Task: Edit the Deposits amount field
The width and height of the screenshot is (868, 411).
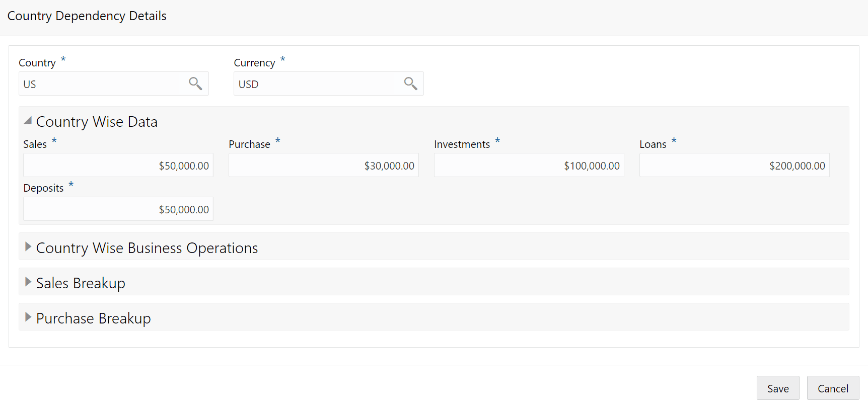Action: coord(118,209)
